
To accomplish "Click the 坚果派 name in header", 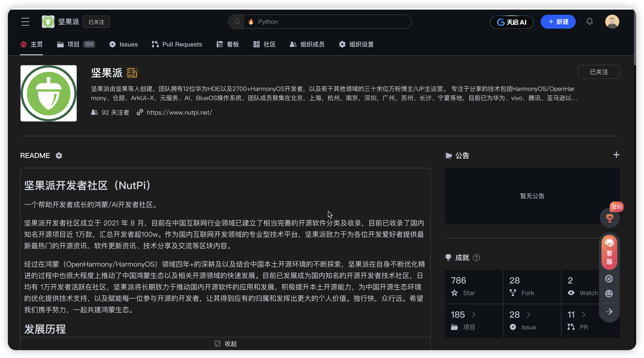I will [x=69, y=22].
